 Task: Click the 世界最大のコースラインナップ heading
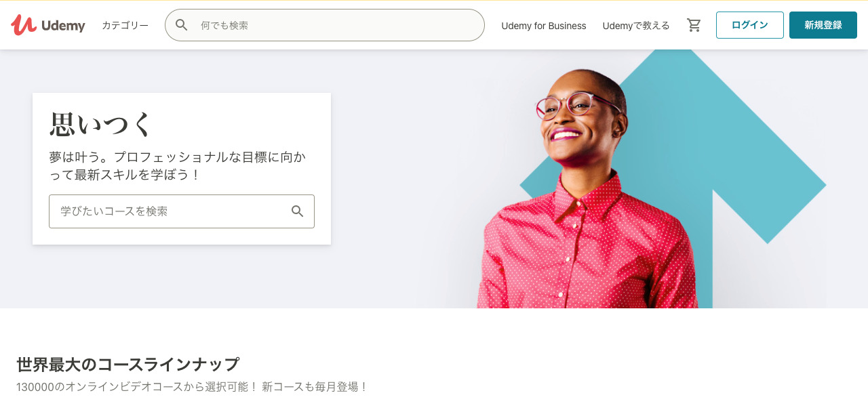127,365
